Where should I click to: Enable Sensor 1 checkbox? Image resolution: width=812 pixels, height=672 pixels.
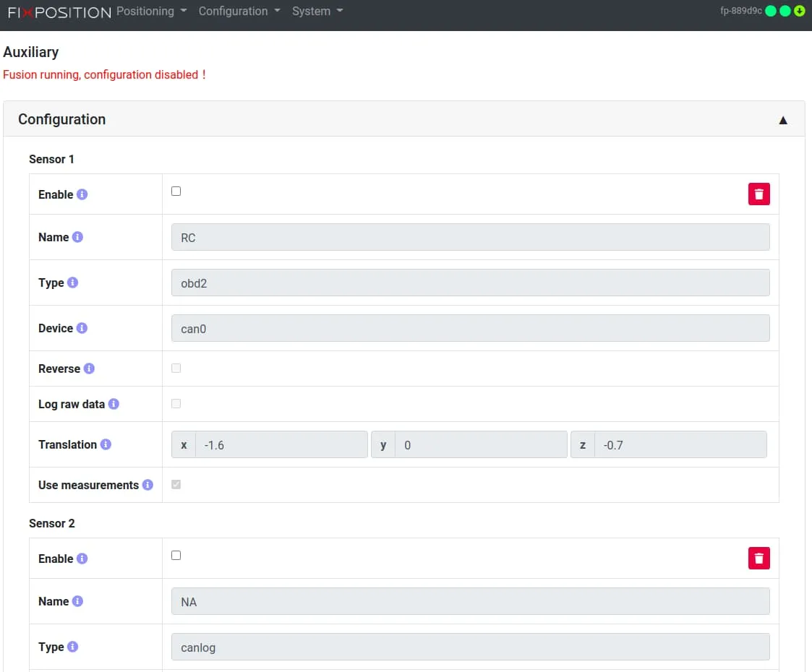pyautogui.click(x=176, y=191)
